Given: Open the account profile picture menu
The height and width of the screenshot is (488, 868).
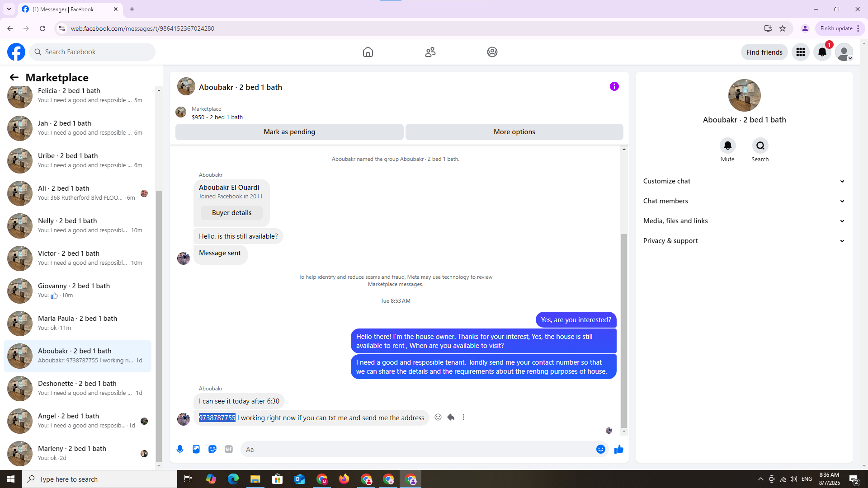Looking at the screenshot, I should click(x=844, y=52).
